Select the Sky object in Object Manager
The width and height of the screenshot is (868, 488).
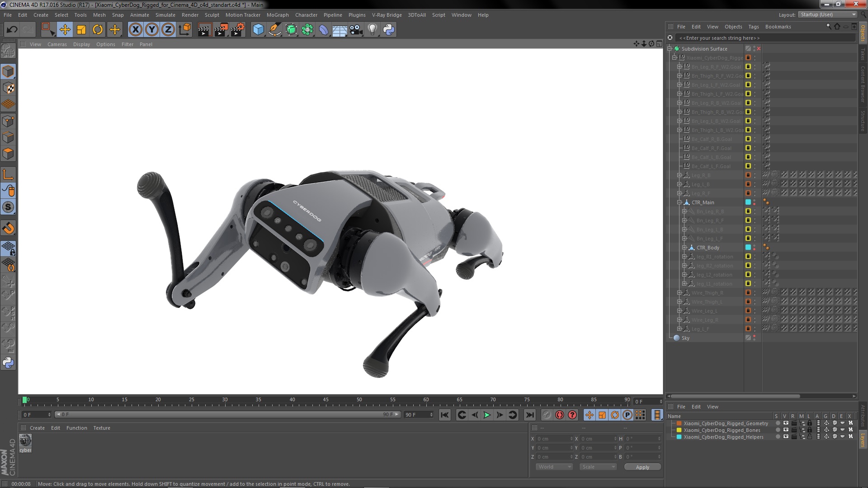pos(685,338)
